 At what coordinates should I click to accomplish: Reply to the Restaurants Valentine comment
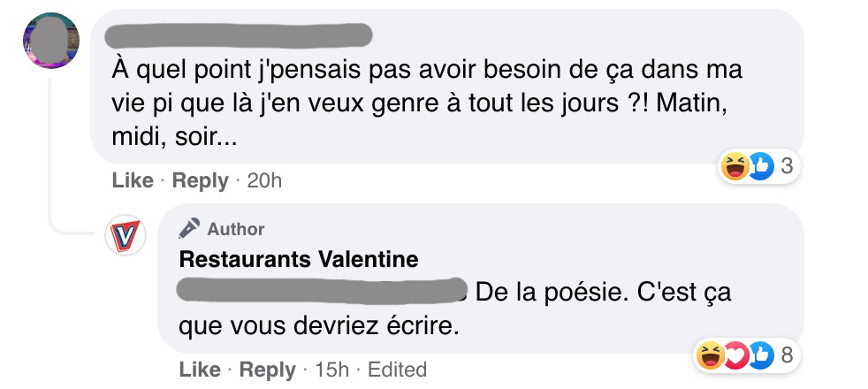pos(267,369)
